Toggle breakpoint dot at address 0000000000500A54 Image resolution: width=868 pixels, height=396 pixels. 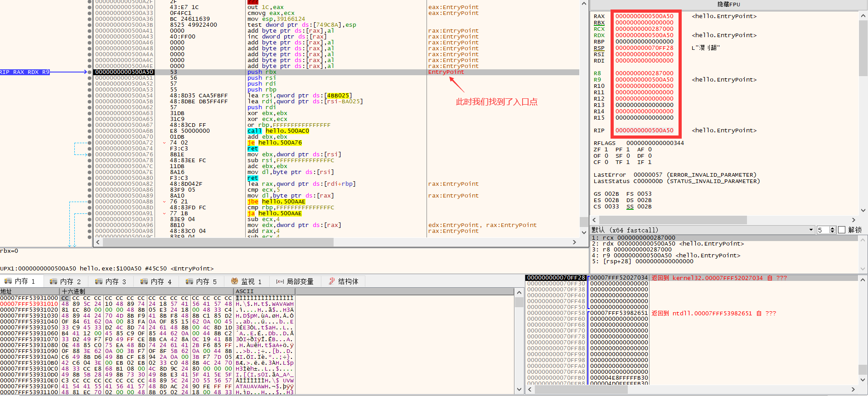coord(89,96)
